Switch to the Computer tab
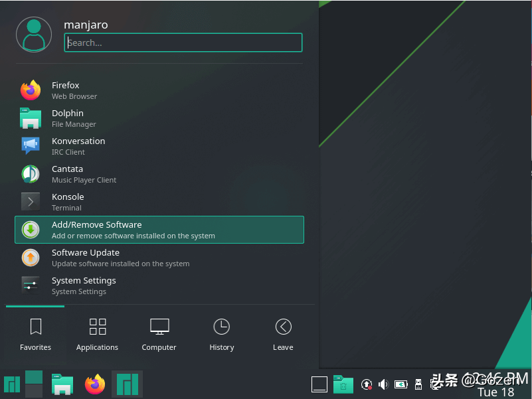 click(x=159, y=334)
